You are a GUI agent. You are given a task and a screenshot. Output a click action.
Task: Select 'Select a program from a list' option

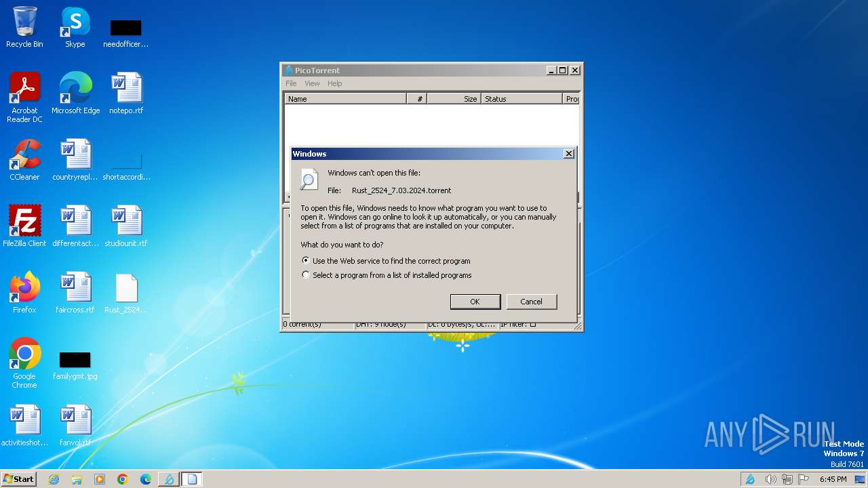tap(306, 274)
